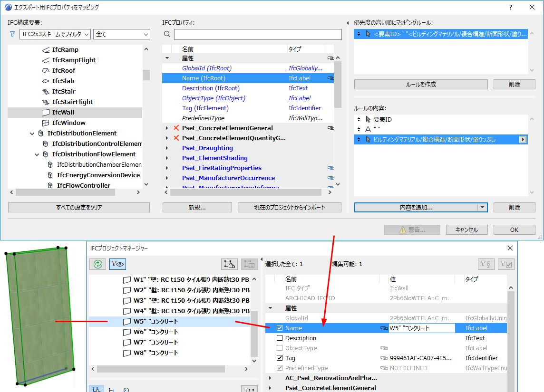Screen dimensions: 544x392
Task: Click the IfcSlab icon in tree
Action: (x=46, y=81)
